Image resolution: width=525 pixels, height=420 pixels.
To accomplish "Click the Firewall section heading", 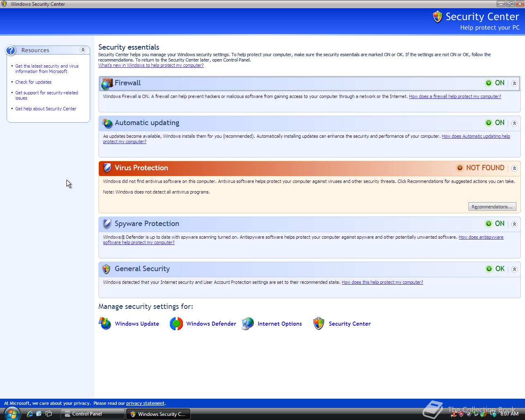I will coord(128,83).
